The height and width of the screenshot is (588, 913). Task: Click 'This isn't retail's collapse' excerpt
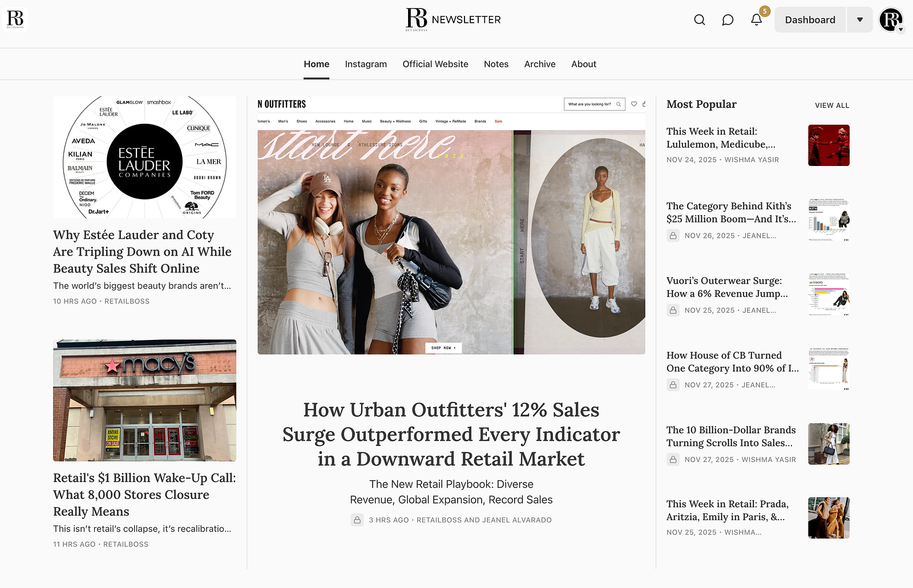click(142, 529)
